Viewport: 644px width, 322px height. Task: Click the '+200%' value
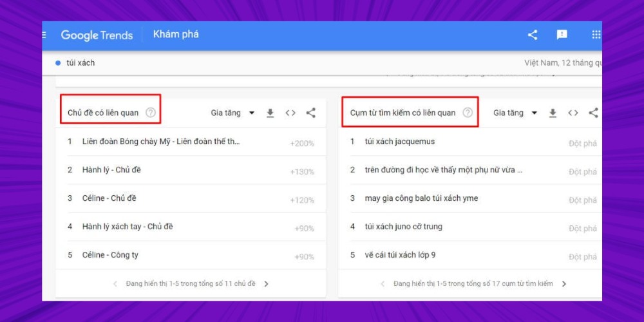pos(302,144)
